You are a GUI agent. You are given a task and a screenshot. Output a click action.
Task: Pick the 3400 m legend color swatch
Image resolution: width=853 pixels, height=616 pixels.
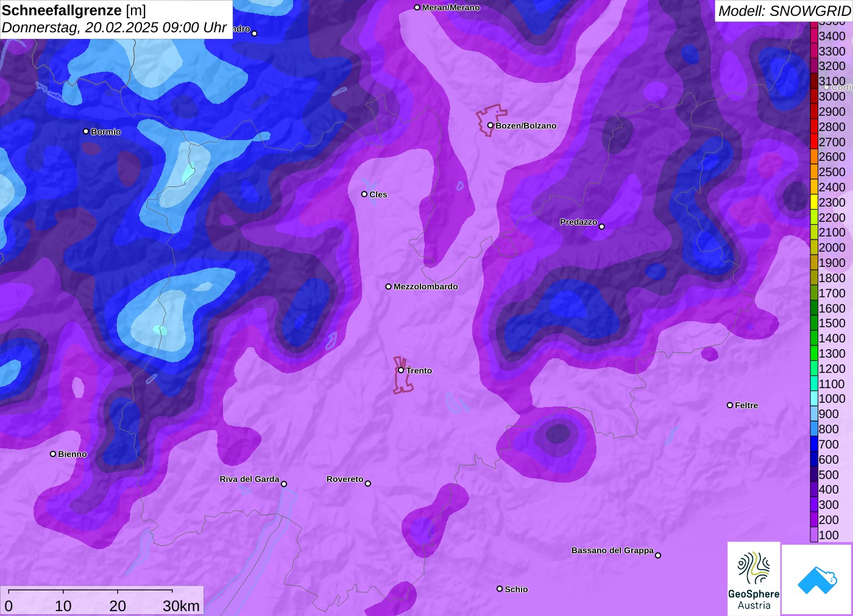pyautogui.click(x=814, y=36)
